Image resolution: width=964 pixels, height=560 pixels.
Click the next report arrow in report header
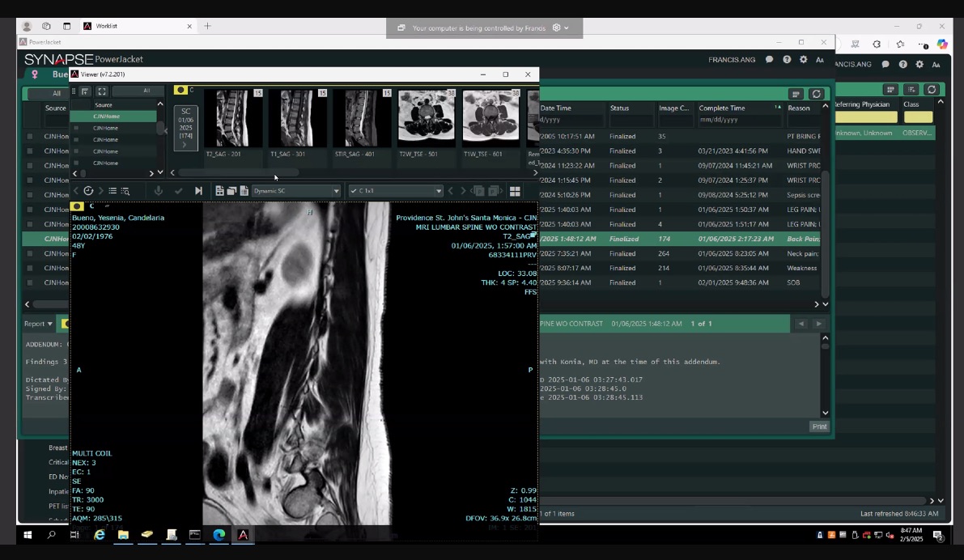click(818, 324)
